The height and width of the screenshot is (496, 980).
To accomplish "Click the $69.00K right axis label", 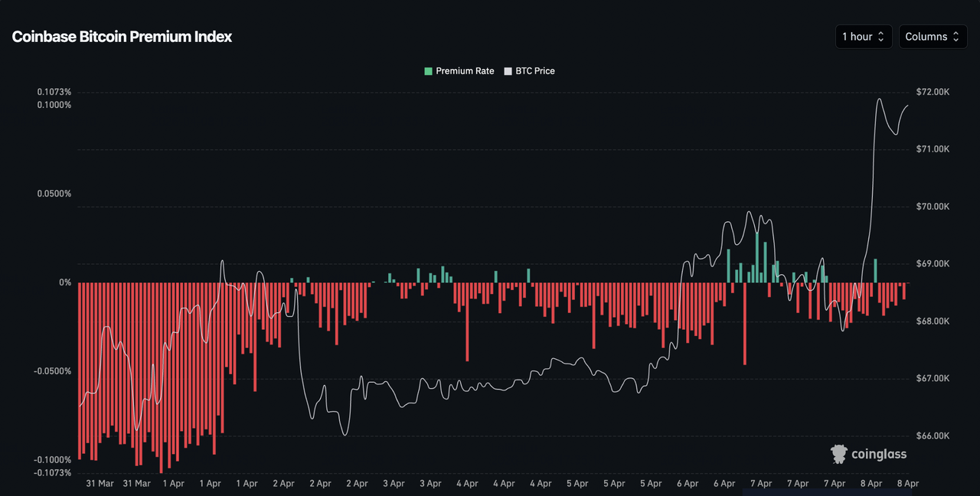I will pyautogui.click(x=933, y=264).
